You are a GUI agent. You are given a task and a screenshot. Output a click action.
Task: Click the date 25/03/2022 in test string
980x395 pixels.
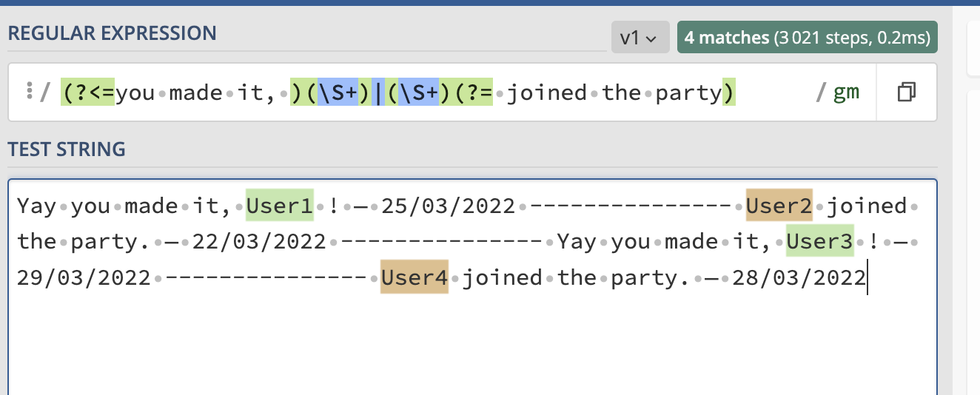coord(449,205)
